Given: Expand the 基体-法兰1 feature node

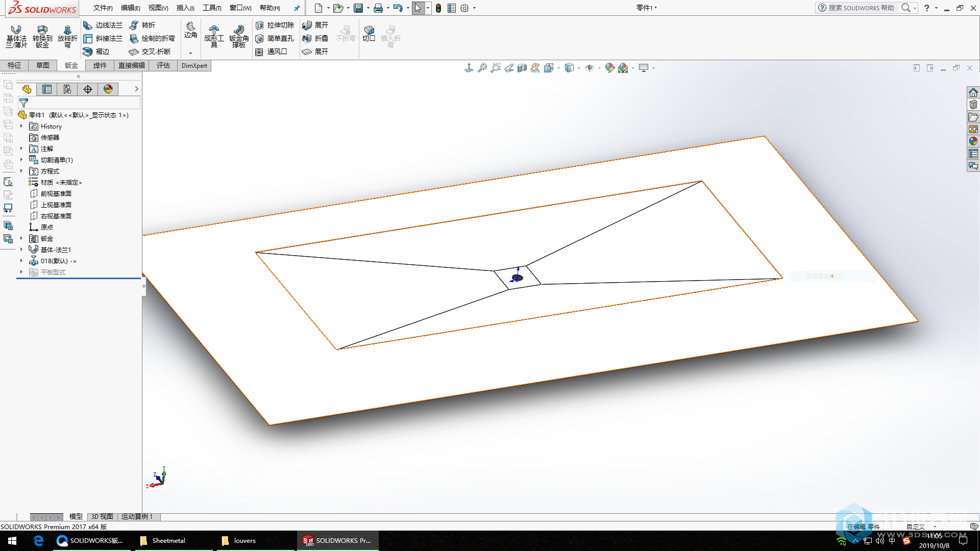Looking at the screenshot, I should coord(21,249).
